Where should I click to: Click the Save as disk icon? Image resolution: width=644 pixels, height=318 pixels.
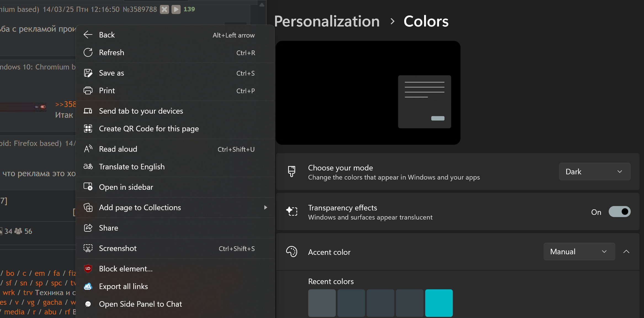point(88,73)
